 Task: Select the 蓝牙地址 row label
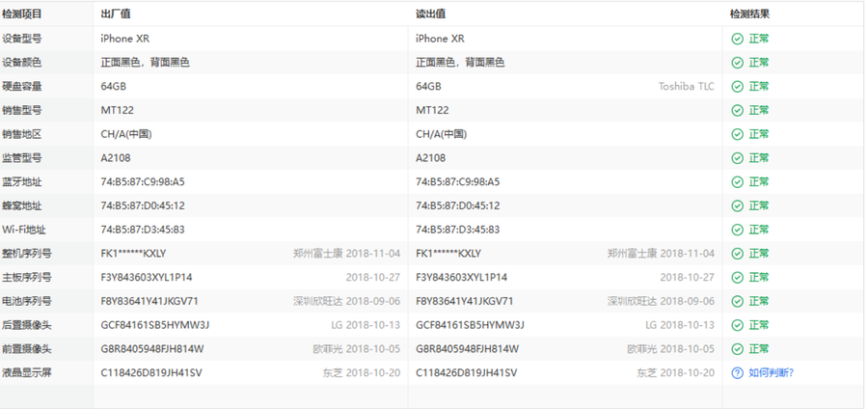[x=21, y=181]
